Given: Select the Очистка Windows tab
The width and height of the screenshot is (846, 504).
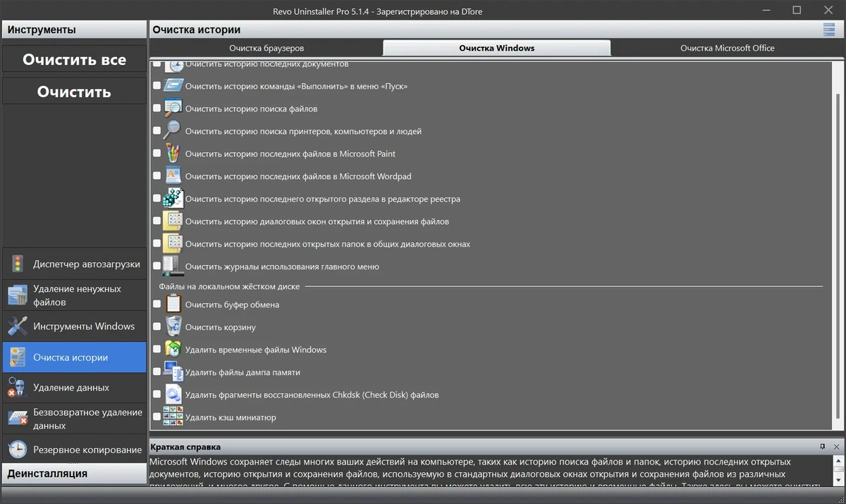Looking at the screenshot, I should coord(496,48).
